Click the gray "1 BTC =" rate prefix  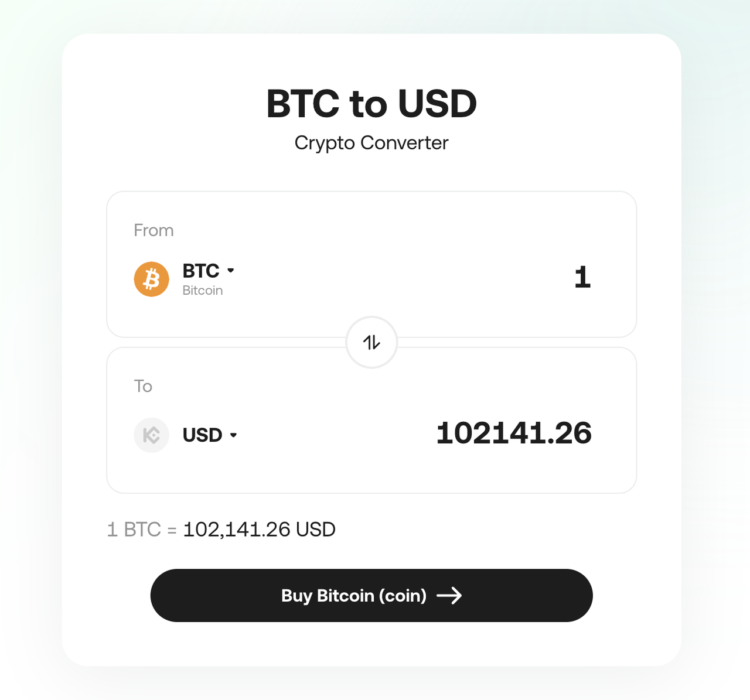141,530
